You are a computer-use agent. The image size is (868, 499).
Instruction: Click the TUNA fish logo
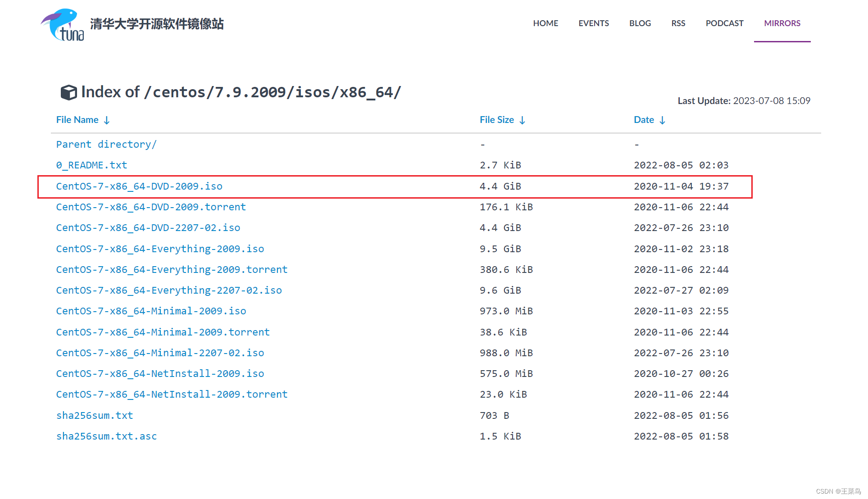point(63,25)
